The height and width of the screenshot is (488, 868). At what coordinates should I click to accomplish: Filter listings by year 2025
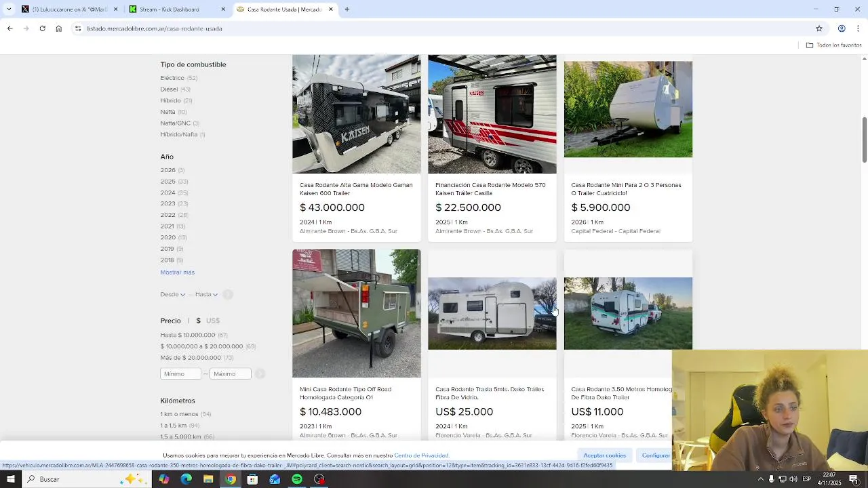tap(174, 181)
